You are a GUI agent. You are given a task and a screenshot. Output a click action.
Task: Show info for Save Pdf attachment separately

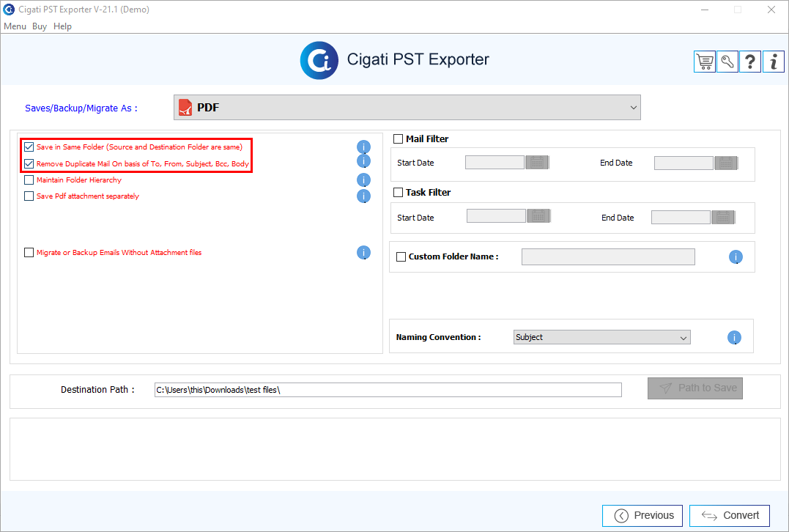click(x=364, y=196)
